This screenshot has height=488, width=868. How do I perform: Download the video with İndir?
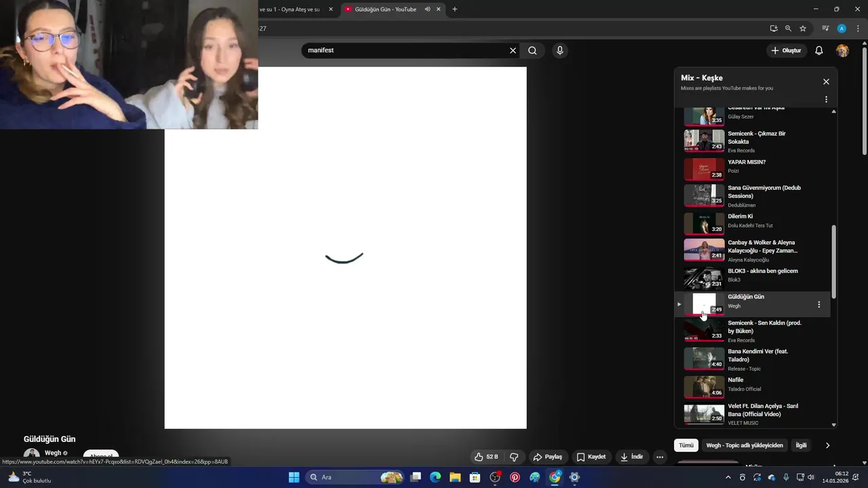pyautogui.click(x=631, y=457)
